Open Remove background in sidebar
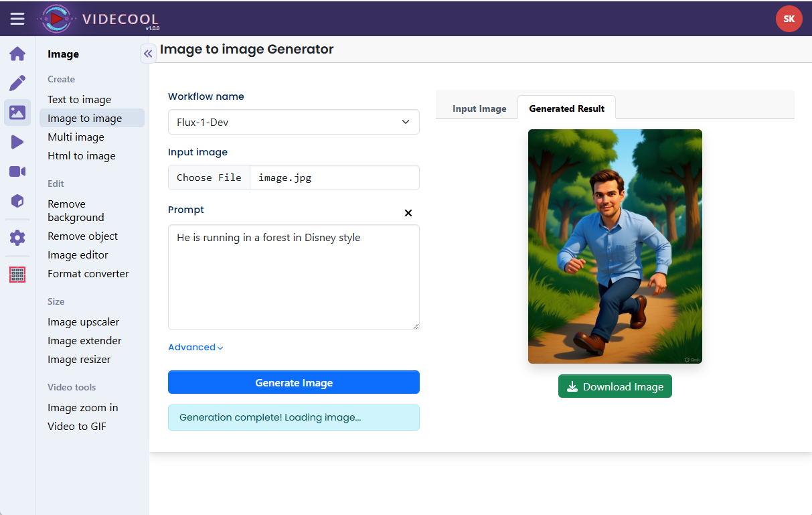 pyautogui.click(x=76, y=210)
